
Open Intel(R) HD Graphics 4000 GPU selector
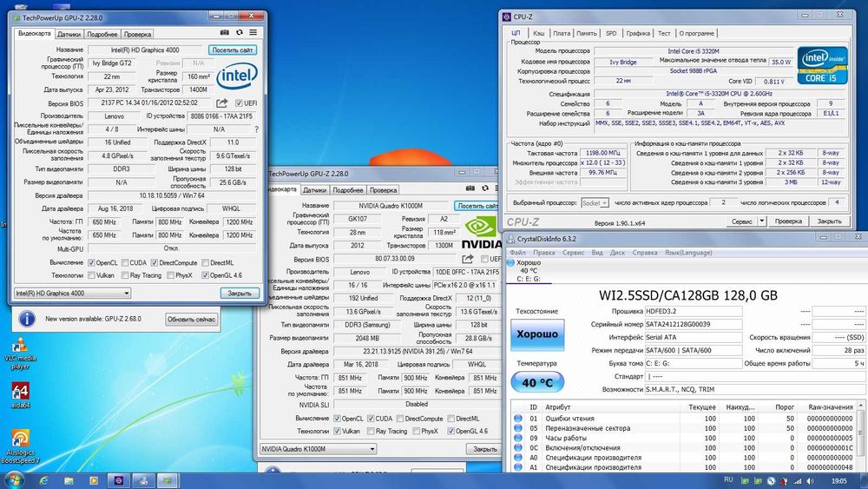click(x=73, y=293)
